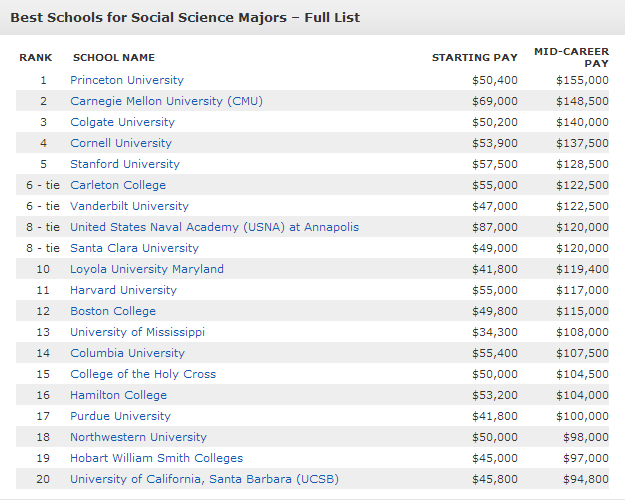
Task: Click Hobart William Smith Colleges link
Action: (156, 458)
